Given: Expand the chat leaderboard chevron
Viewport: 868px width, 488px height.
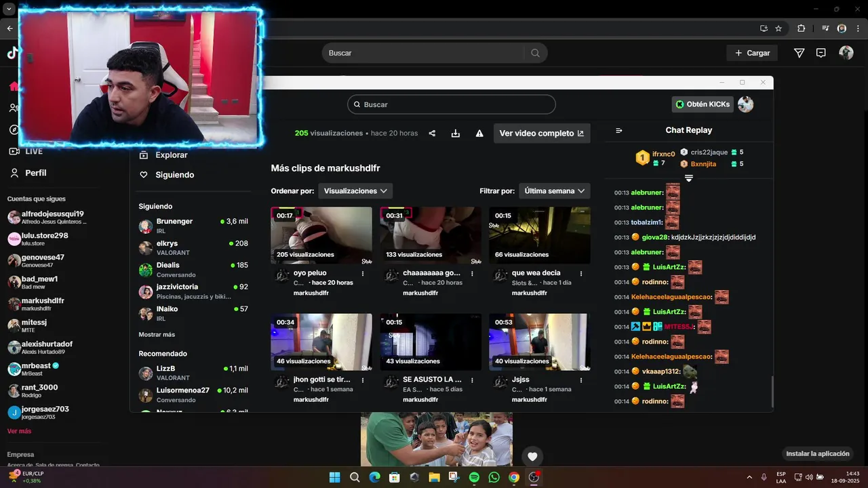Looking at the screenshot, I should 688,178.
